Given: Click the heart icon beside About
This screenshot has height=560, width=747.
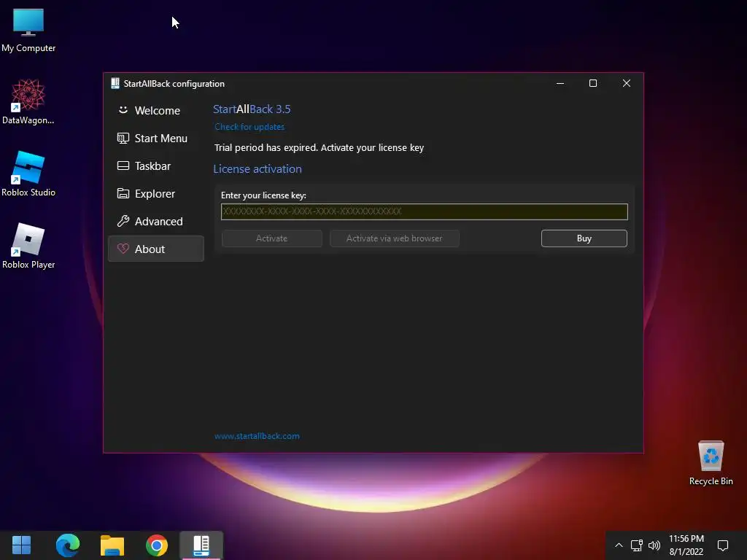Looking at the screenshot, I should pos(123,249).
